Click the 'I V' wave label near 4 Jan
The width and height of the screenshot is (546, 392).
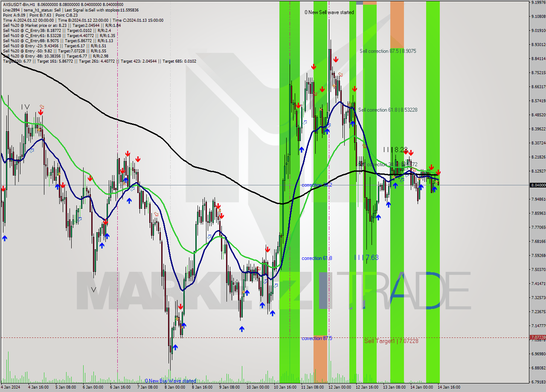click(x=26, y=107)
